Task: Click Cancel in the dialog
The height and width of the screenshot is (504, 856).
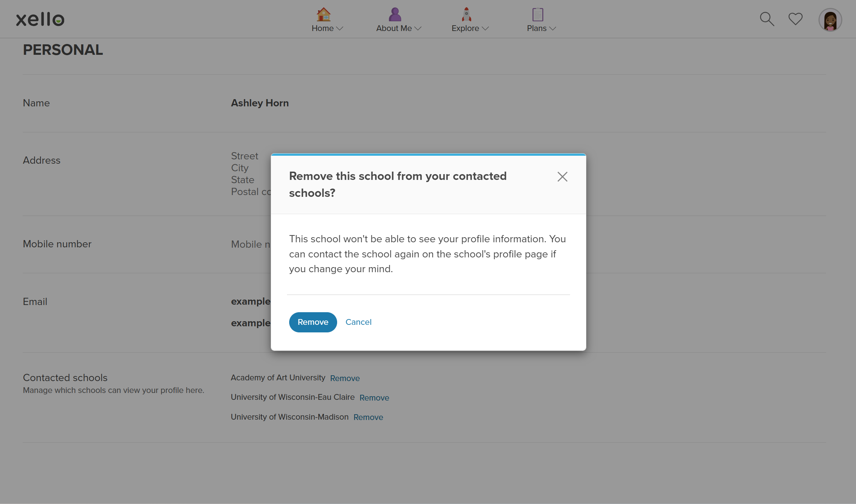Action: (358, 322)
